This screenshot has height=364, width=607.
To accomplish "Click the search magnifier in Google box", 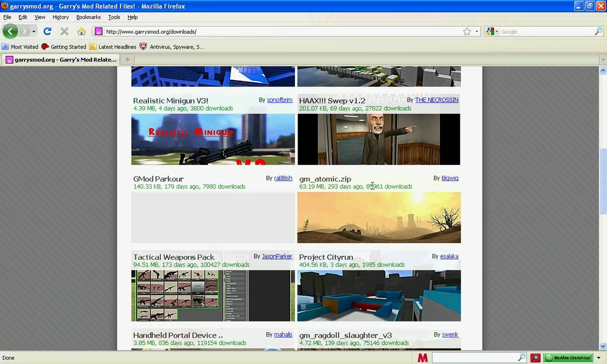I will [x=598, y=31].
